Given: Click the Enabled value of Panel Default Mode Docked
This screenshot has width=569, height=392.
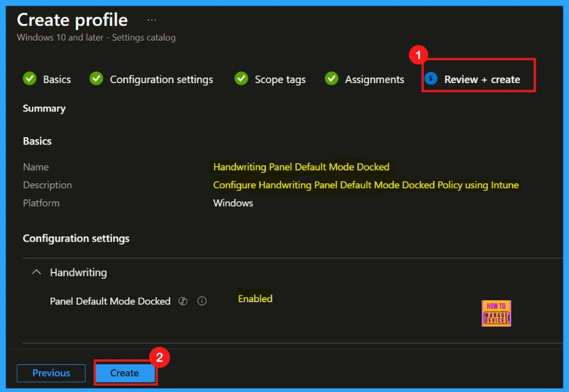Looking at the screenshot, I should click(x=255, y=298).
